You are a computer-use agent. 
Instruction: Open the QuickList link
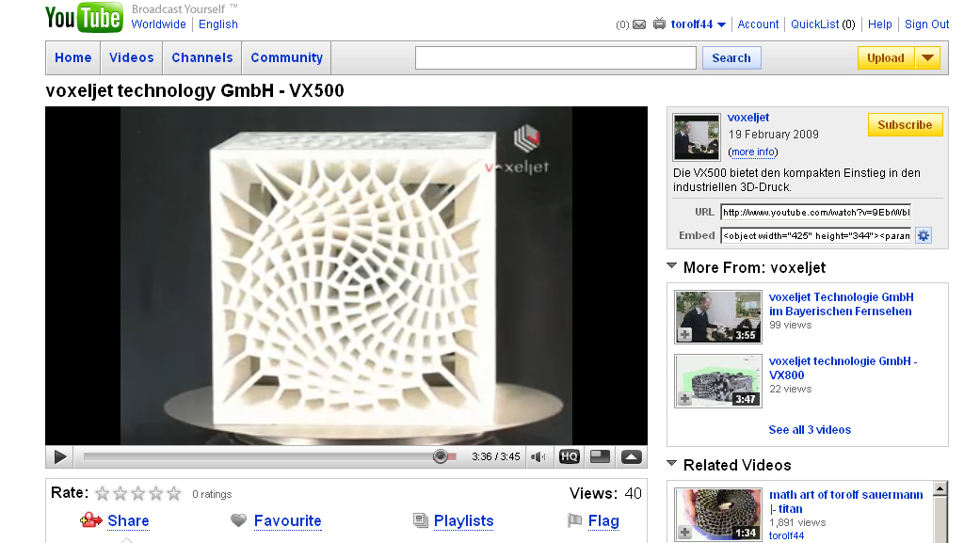click(x=815, y=24)
